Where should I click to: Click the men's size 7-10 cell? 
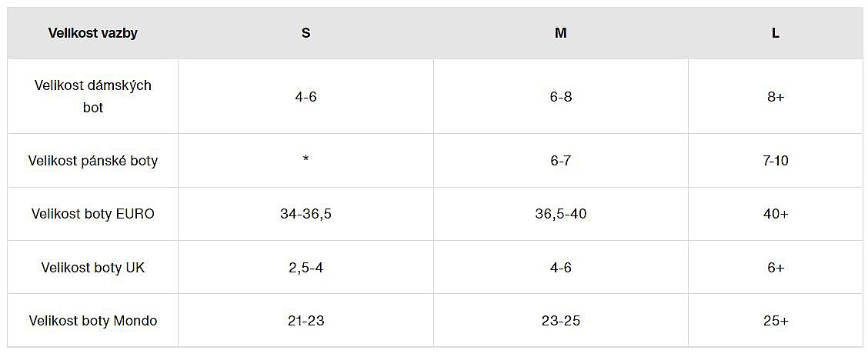tap(775, 161)
